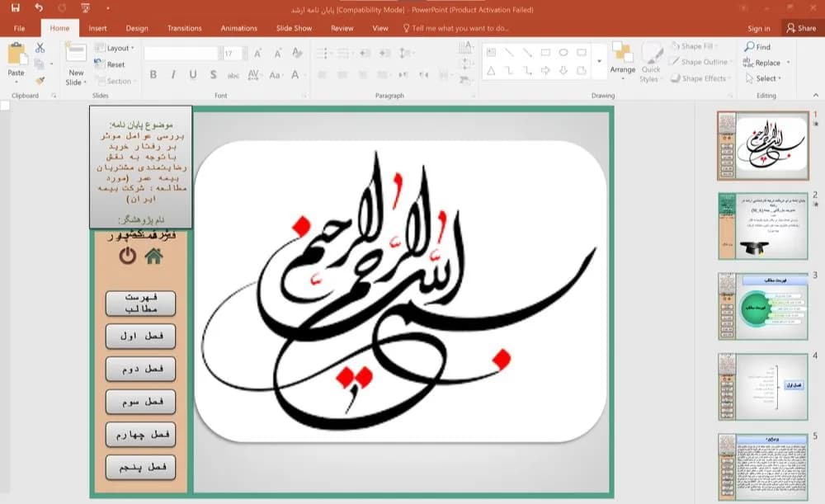825x504 pixels.
Task: Open Shape Fill options
Action: (x=694, y=46)
